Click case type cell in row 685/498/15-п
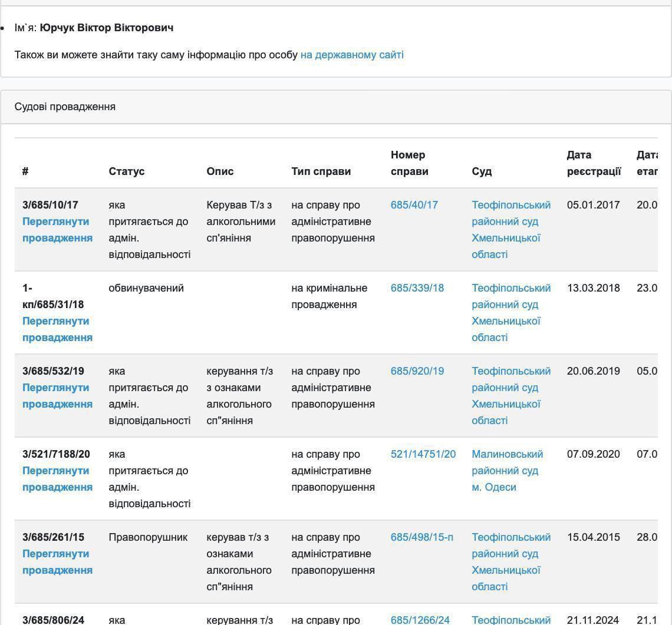 pos(333,554)
